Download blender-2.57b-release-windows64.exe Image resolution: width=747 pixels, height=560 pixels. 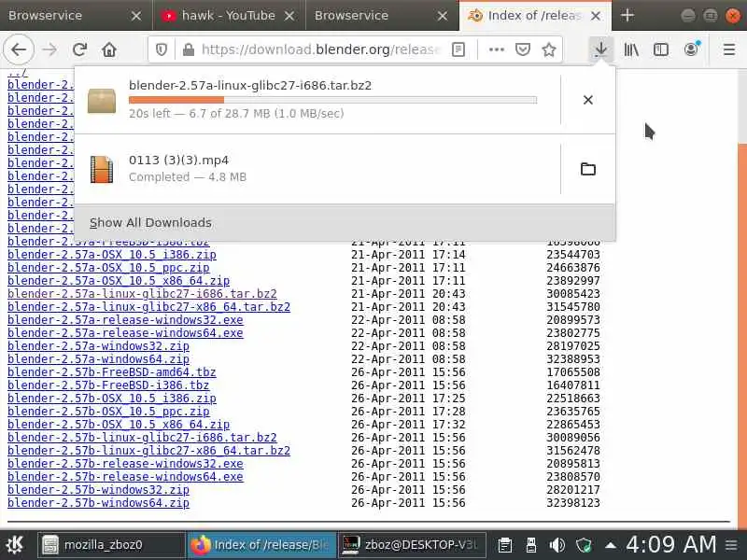point(125,477)
